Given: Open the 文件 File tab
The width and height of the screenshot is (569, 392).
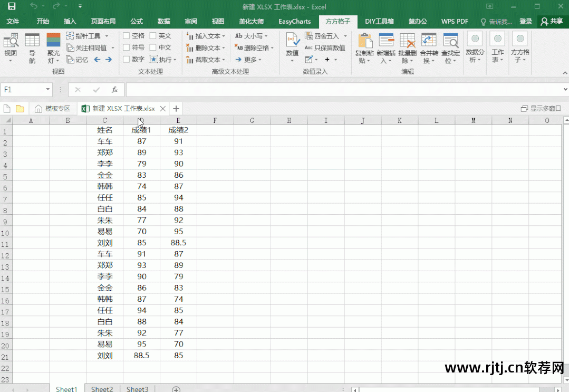Looking at the screenshot, I should click(x=13, y=22).
